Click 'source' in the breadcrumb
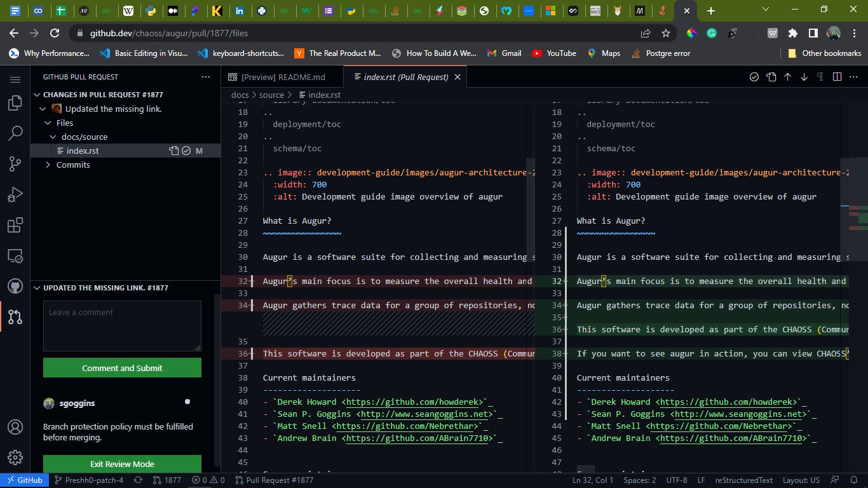 pos(271,95)
